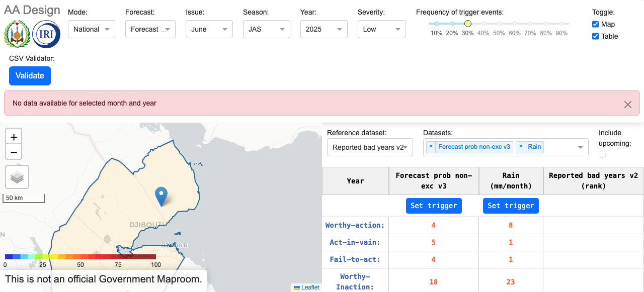
Task: Set trigger frequency slider to 30%
Action: (468, 23)
